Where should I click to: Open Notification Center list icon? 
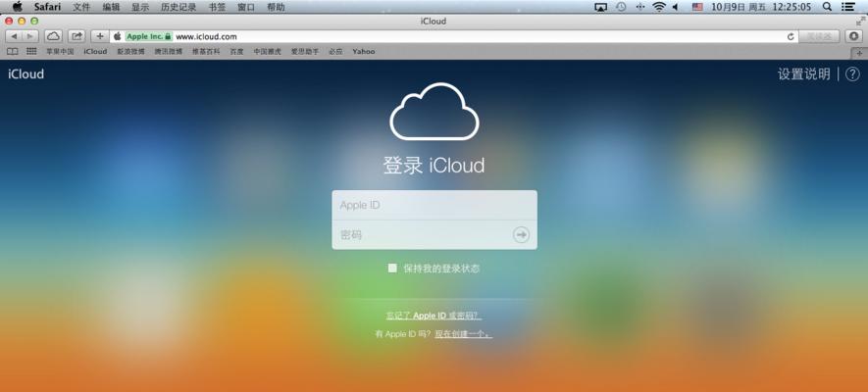[x=847, y=7]
